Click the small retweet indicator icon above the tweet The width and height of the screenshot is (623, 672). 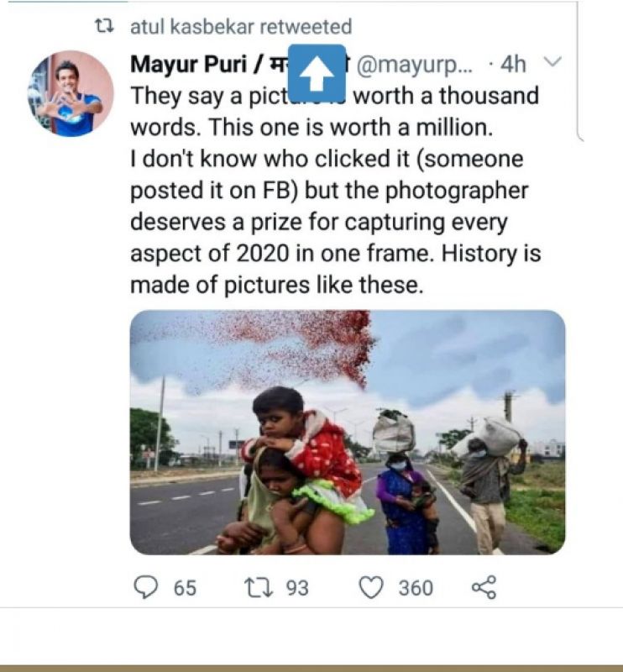[x=106, y=28]
